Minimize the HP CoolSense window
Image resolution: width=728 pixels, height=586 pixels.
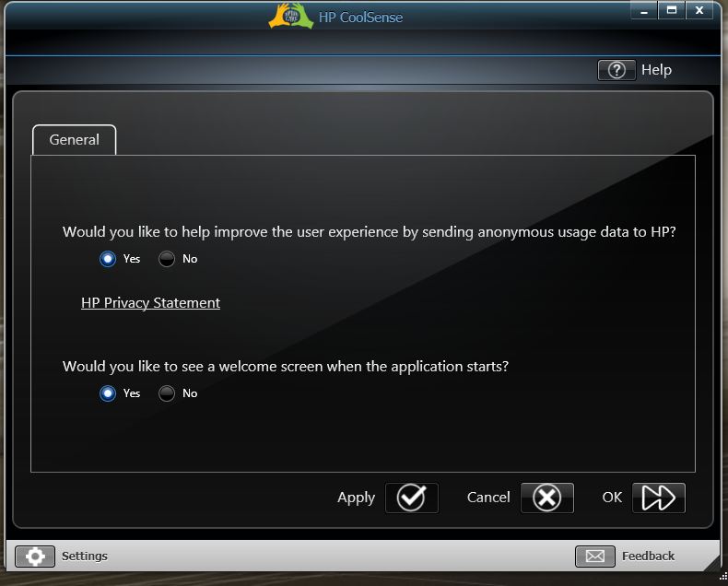click(643, 11)
